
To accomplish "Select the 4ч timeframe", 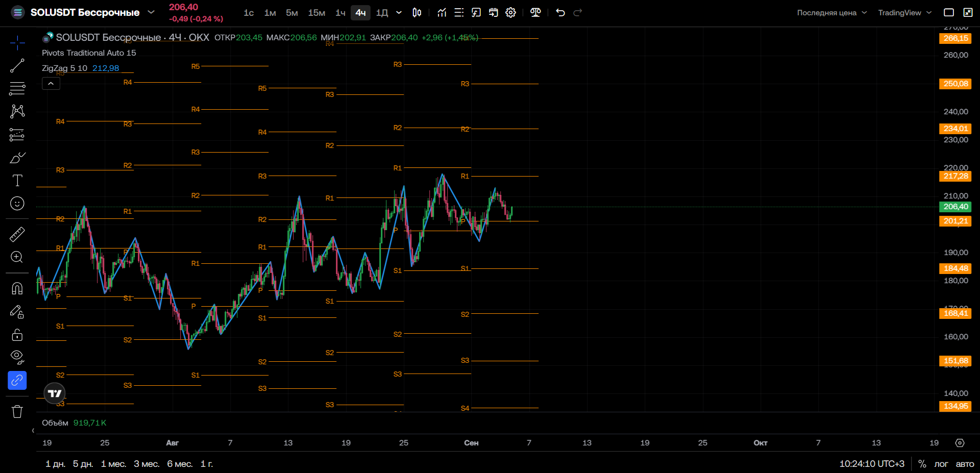I will click(360, 13).
